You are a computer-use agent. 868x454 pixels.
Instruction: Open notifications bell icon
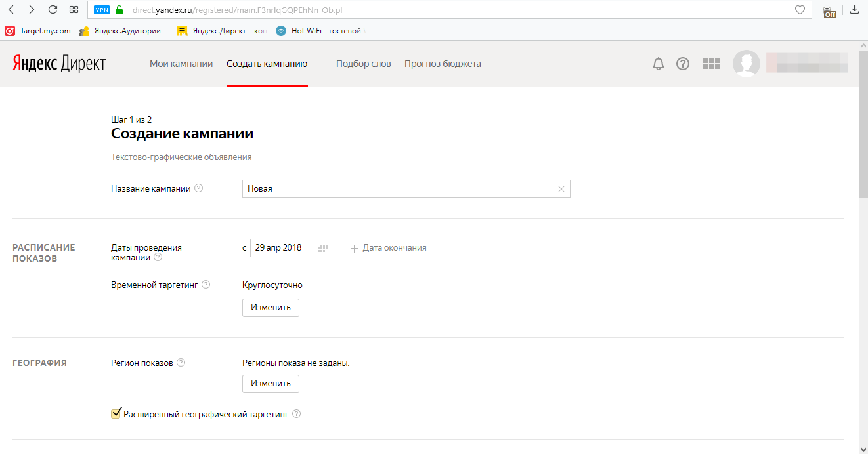click(658, 64)
